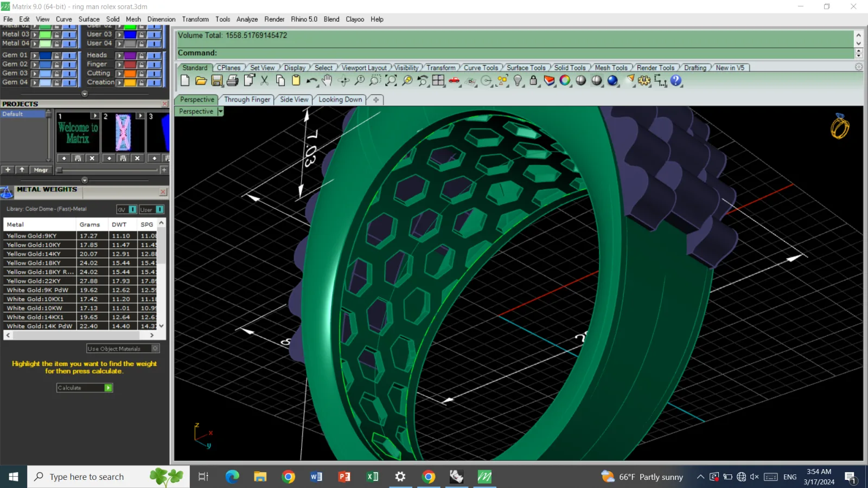
Task: Toggle lock on Gem 03 layer
Action: click(56, 73)
